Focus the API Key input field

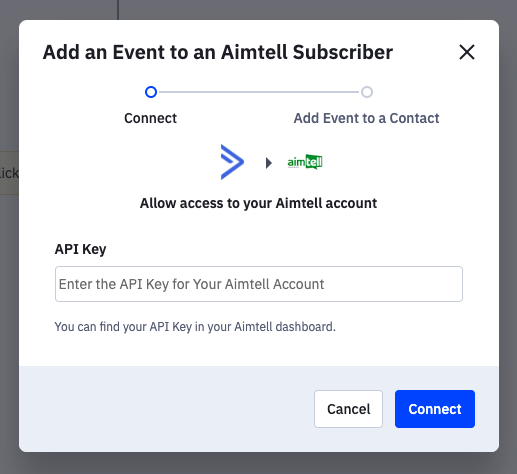click(x=259, y=284)
